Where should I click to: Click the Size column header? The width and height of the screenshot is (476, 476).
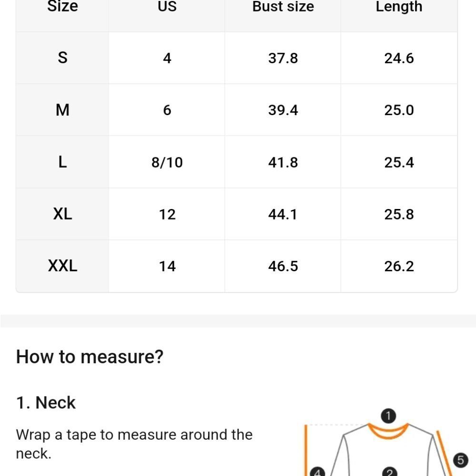[x=62, y=7]
